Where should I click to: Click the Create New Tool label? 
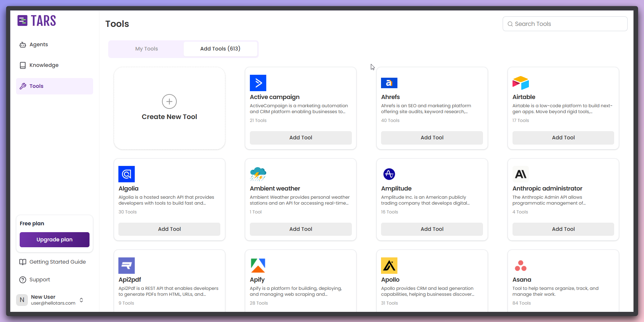169,117
